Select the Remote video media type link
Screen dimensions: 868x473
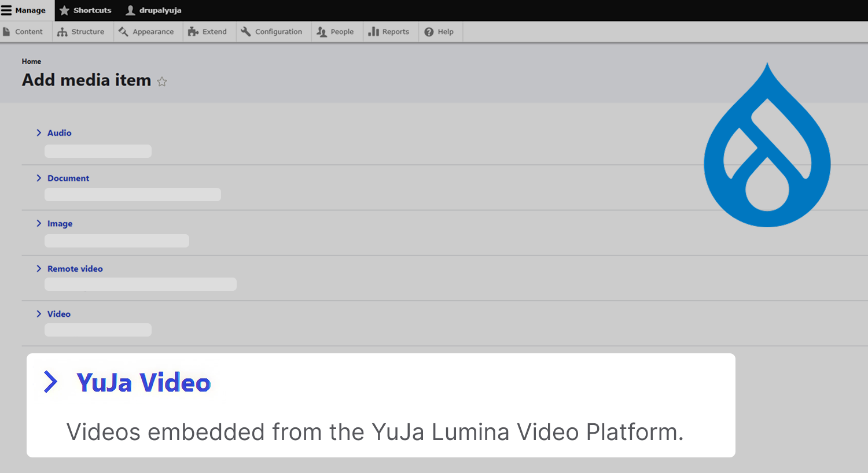[75, 269]
